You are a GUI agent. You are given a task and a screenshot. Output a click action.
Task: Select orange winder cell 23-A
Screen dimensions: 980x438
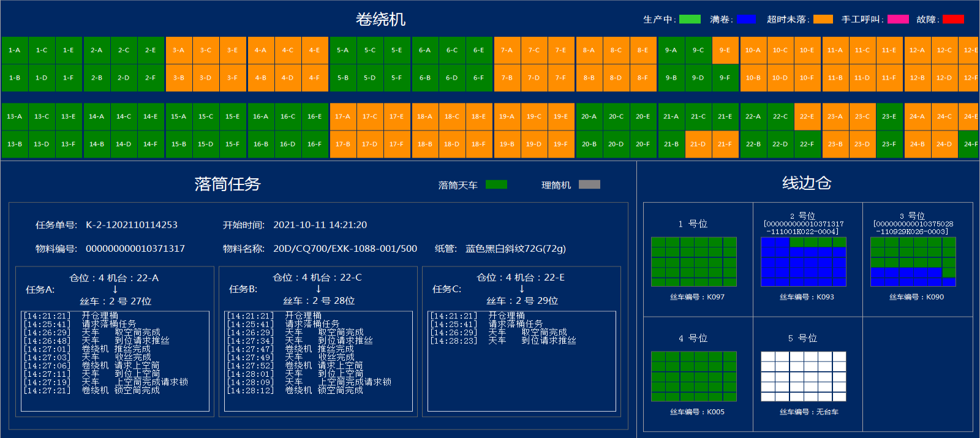[835, 116]
